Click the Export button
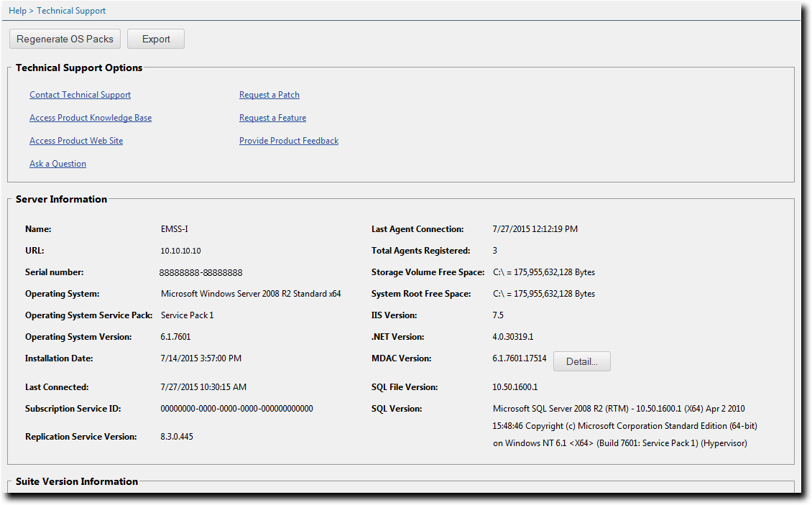 [155, 39]
